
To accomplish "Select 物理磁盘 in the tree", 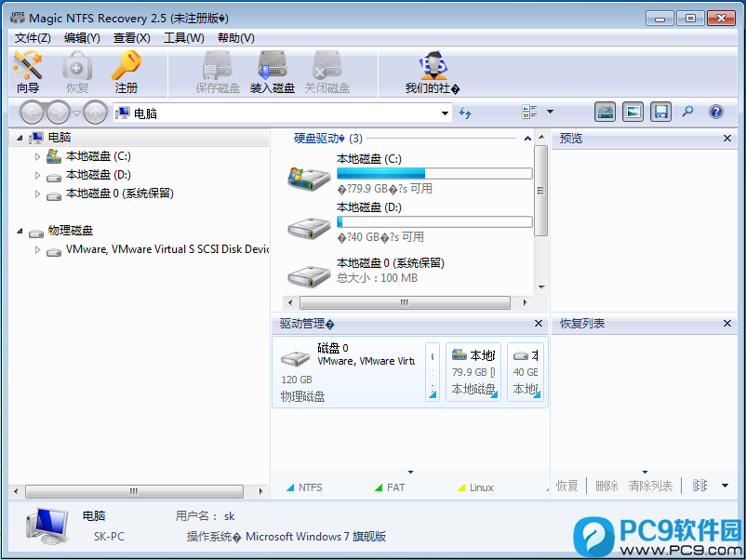I will coord(71,232).
